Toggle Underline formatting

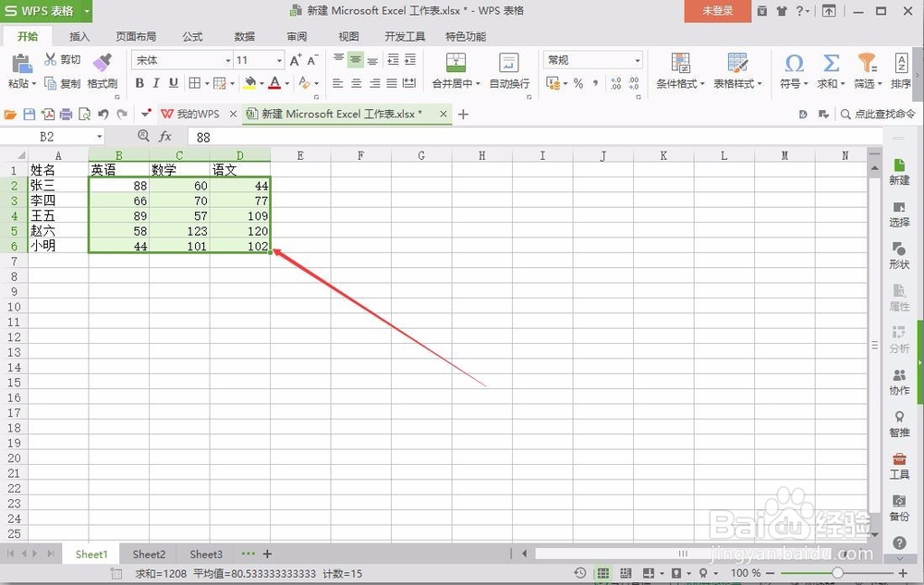coord(174,83)
